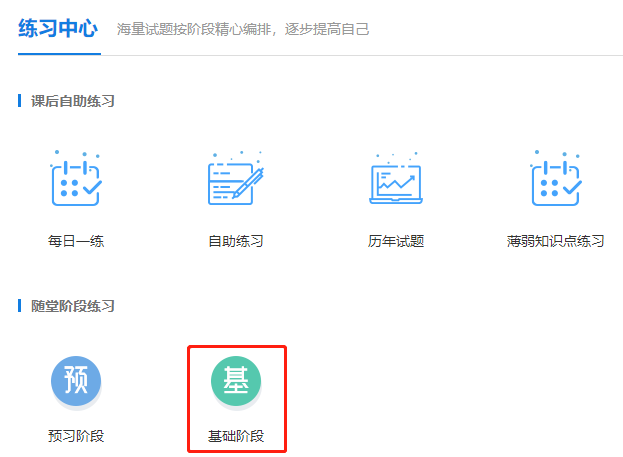The width and height of the screenshot is (623, 457).
Task: Open the 自助练习 notepad pencil icon
Action: tap(236, 178)
